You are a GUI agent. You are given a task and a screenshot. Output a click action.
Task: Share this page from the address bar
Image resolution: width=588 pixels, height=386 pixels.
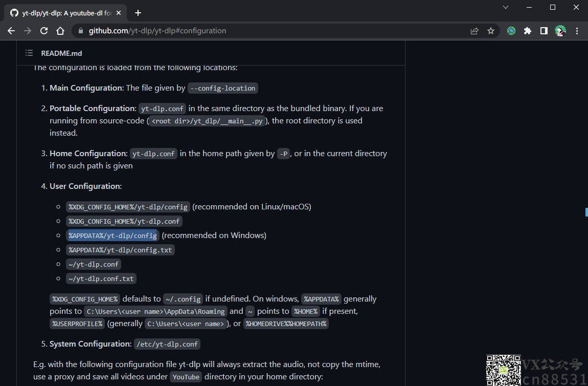tap(474, 31)
